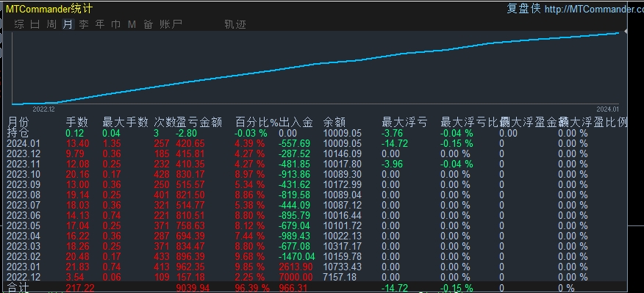644x293 pixels.
Task: Open the M tab
Action: [132, 24]
